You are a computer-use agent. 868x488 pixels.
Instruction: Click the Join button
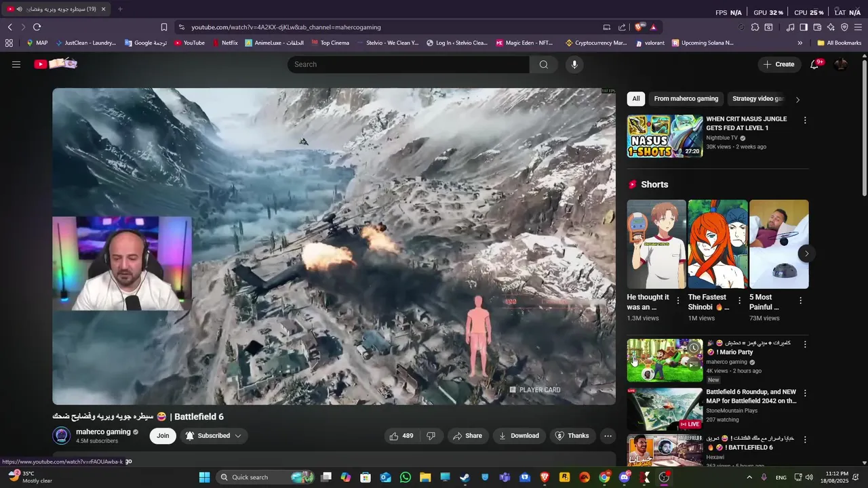pyautogui.click(x=163, y=436)
